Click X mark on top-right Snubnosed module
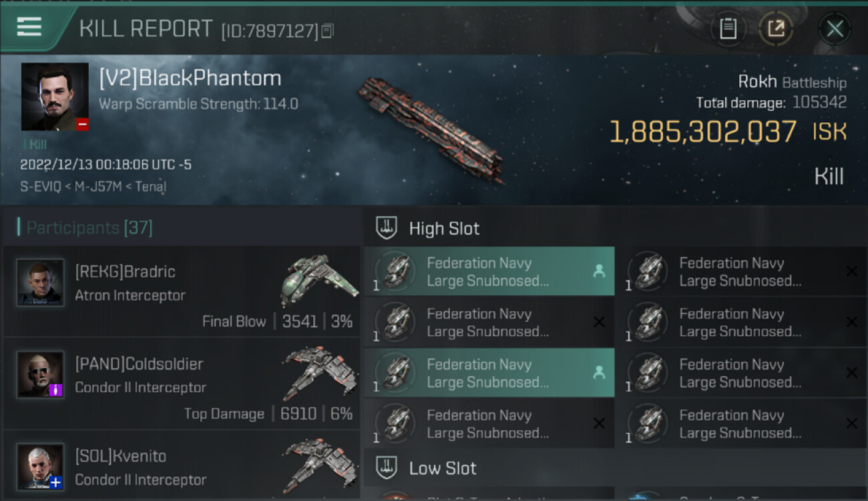This screenshot has width=868, height=501. (x=851, y=271)
